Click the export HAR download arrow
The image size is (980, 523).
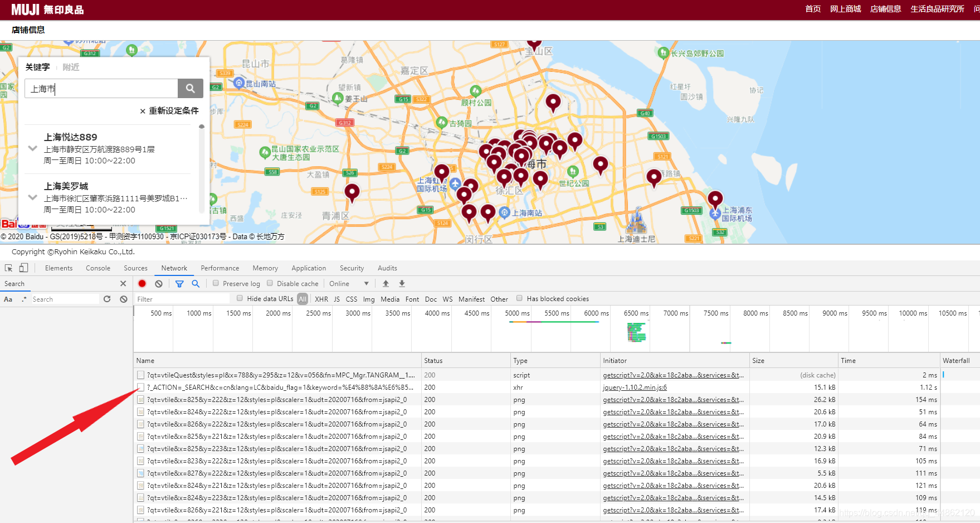coord(402,284)
